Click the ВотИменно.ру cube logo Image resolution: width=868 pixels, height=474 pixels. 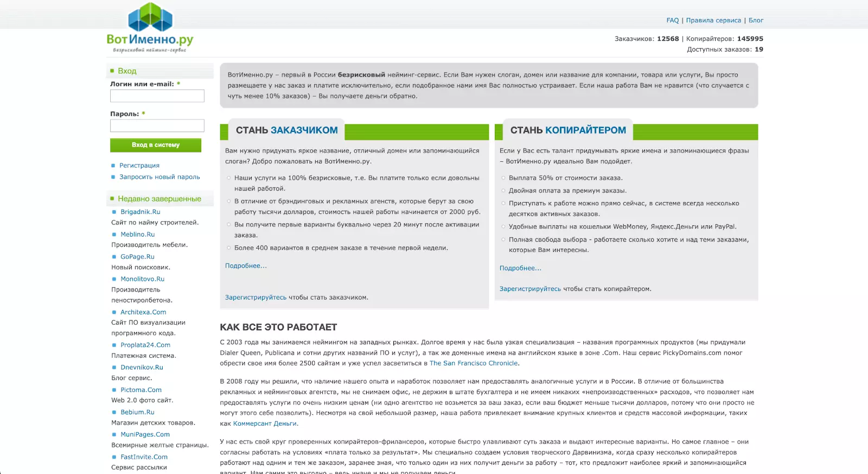150,27
